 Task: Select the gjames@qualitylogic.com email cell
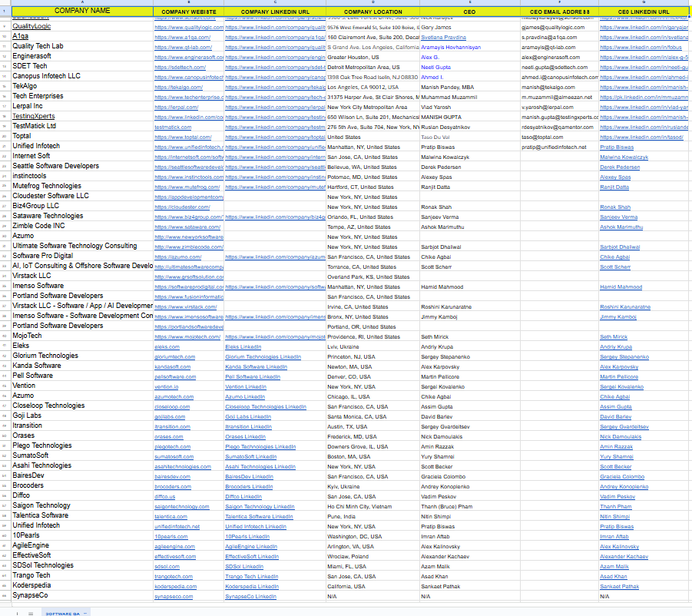point(560,28)
